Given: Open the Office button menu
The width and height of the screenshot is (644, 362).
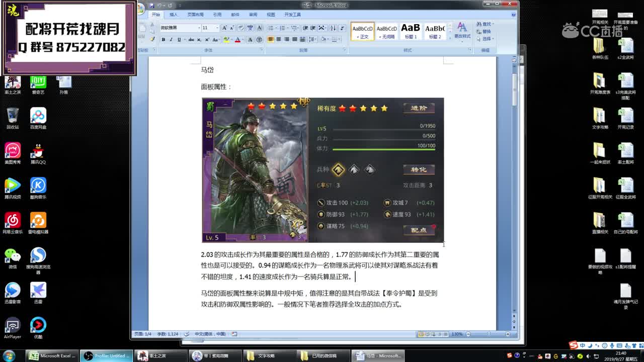Looking at the screenshot, I should click(x=140, y=9).
